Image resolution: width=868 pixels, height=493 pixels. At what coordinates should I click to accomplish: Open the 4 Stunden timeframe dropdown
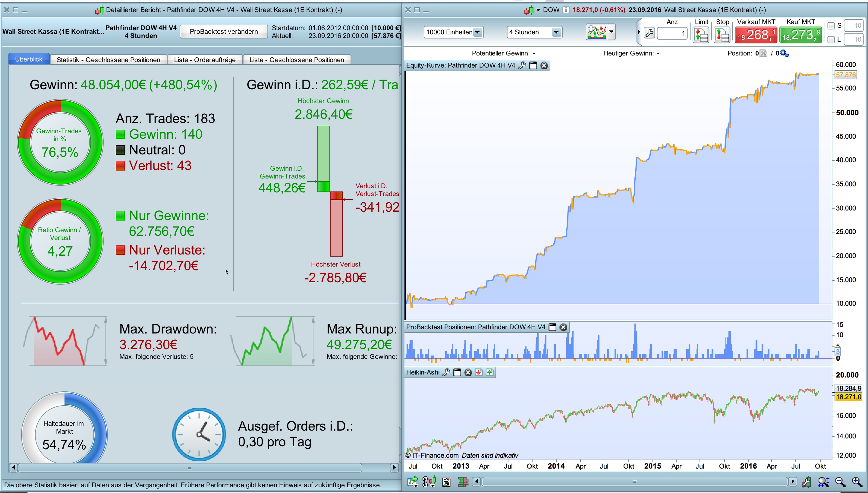(556, 32)
